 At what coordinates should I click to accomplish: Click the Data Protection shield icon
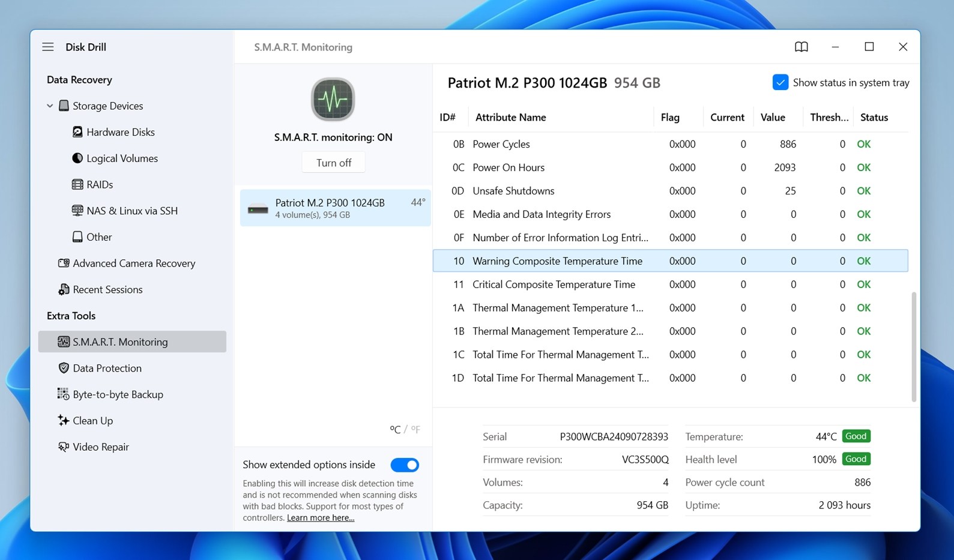(x=64, y=368)
